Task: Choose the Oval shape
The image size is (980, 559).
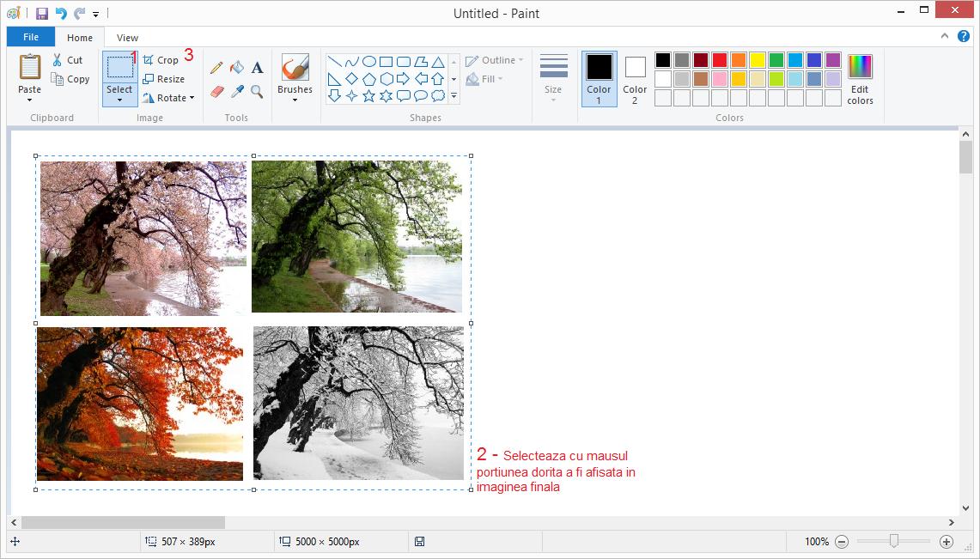Action: [x=369, y=61]
